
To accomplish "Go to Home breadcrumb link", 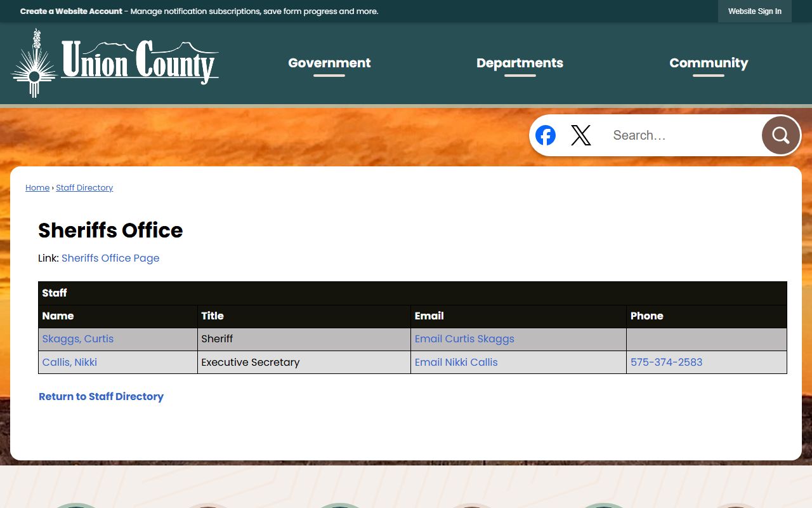I will coord(37,188).
